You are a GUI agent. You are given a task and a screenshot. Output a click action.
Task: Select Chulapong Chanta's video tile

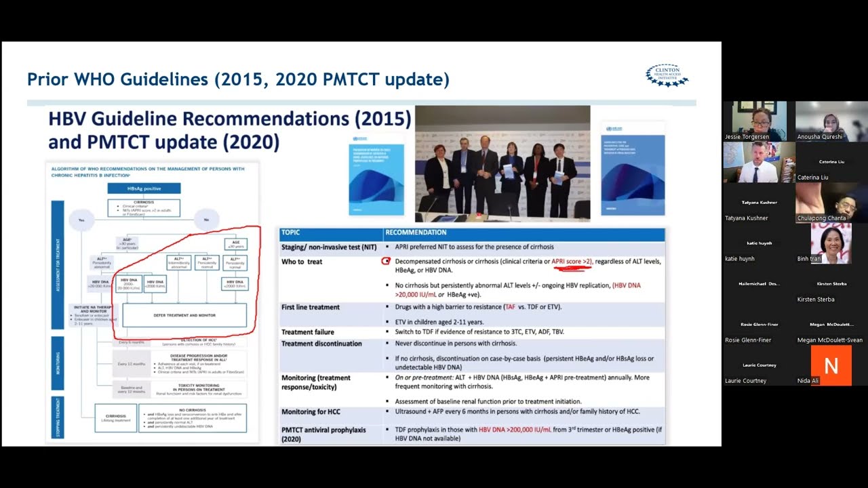pyautogui.click(x=831, y=203)
